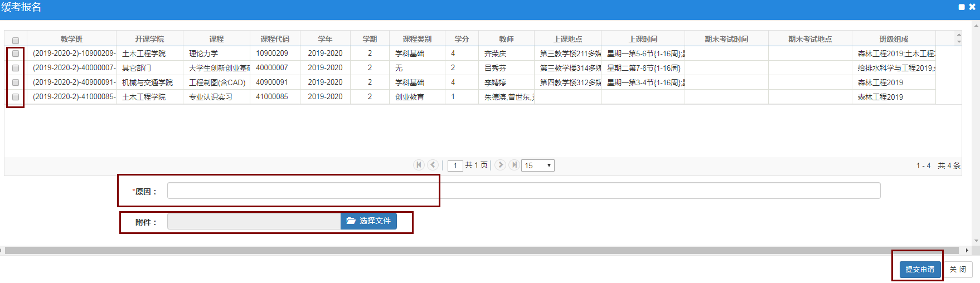
Task: Check the 理论力学 course row
Action: (16, 53)
